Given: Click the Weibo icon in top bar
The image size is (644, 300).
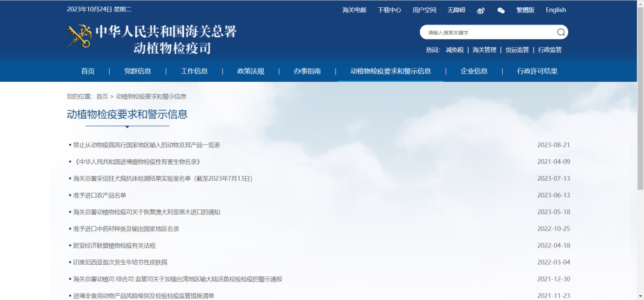Looking at the screenshot, I should click(x=481, y=10).
